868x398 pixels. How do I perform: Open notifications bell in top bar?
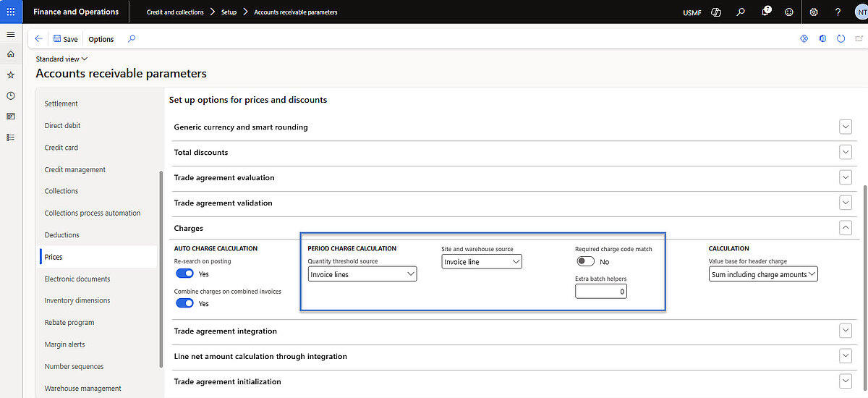[766, 12]
